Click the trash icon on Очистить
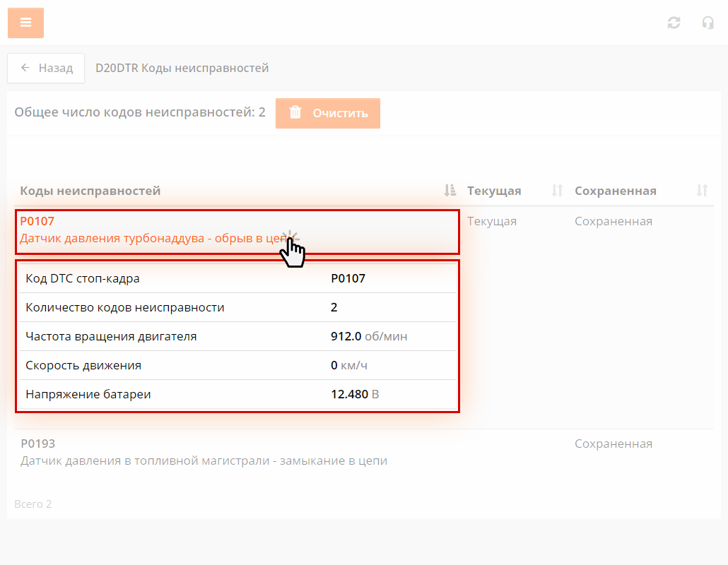This screenshot has width=728, height=565. 295,113
